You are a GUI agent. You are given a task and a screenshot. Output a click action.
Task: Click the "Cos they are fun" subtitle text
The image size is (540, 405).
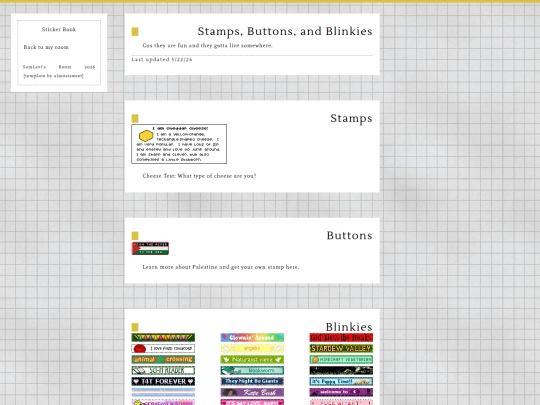[207, 45]
